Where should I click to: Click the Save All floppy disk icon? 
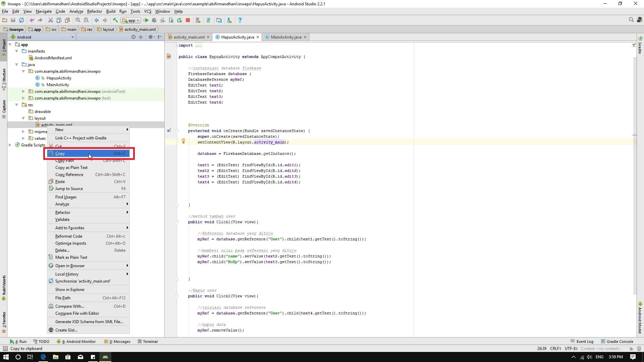tap(13, 20)
